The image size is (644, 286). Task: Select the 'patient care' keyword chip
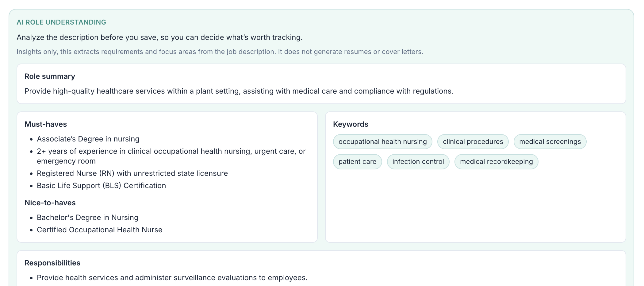357,161
